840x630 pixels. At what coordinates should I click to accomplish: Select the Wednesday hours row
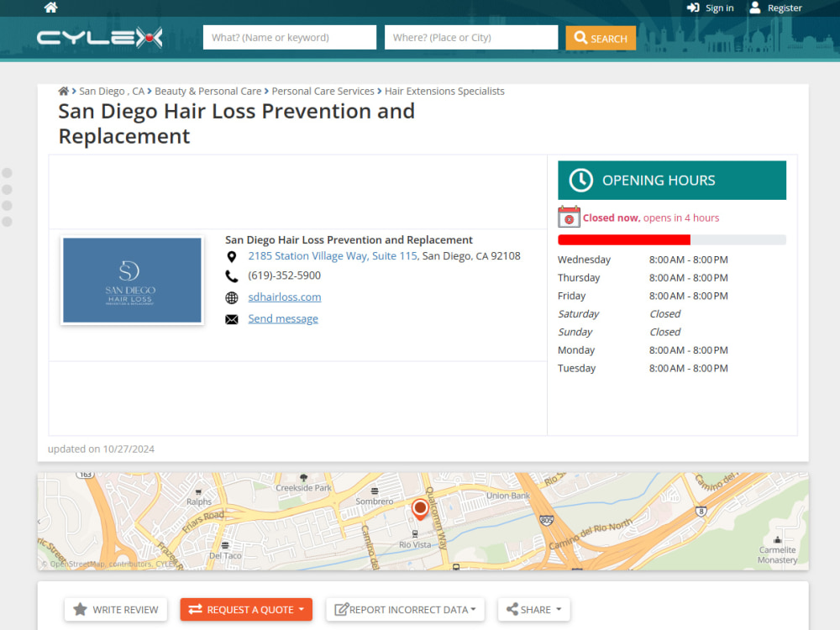tap(643, 260)
